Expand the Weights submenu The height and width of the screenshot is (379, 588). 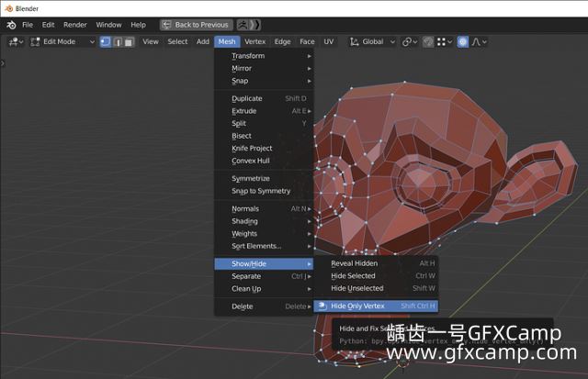tap(264, 234)
